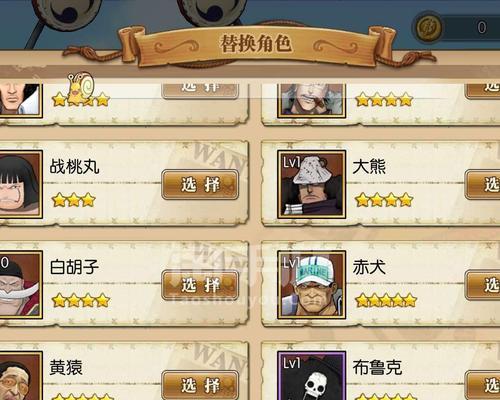Tap the 战桃丸 portrait
Viewport: 500px width, 400px height.
21,184
